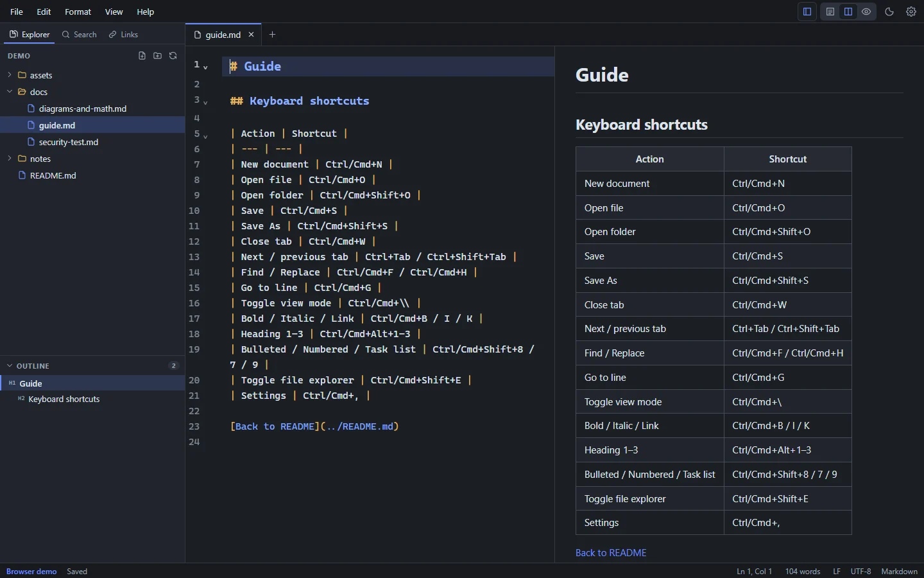Switch to the Explorer tab
Viewport: 924px width, 578px height.
(x=30, y=35)
